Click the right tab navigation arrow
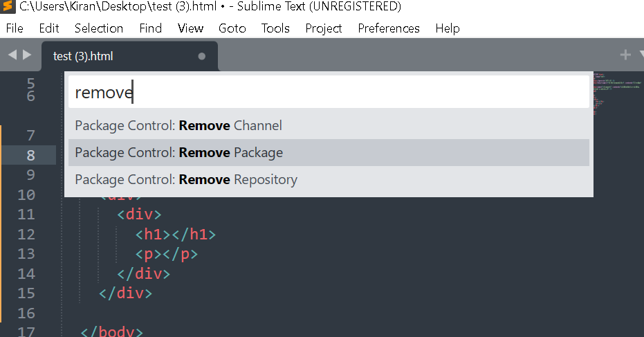This screenshot has width=644, height=337. point(27,55)
